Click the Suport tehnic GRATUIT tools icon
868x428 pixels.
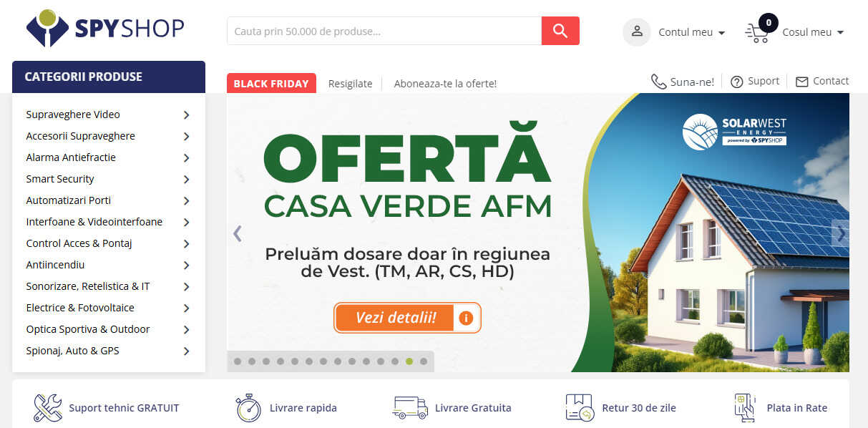click(48, 408)
